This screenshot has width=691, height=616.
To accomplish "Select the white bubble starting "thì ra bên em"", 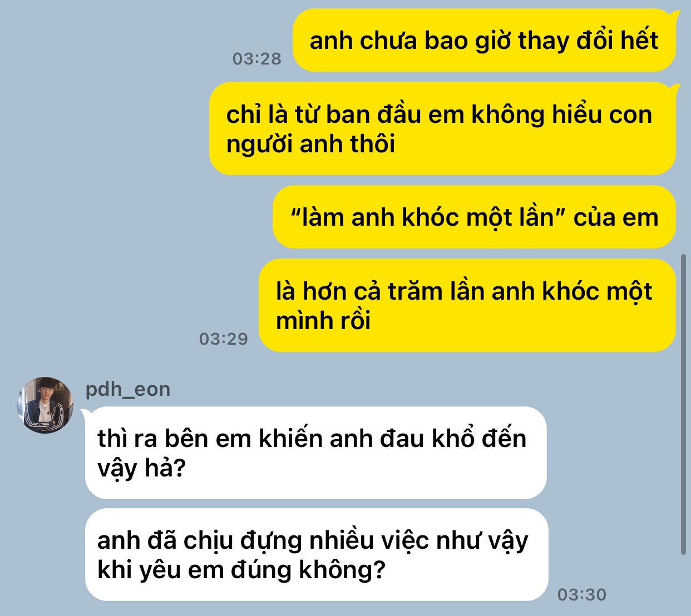I will 316,453.
